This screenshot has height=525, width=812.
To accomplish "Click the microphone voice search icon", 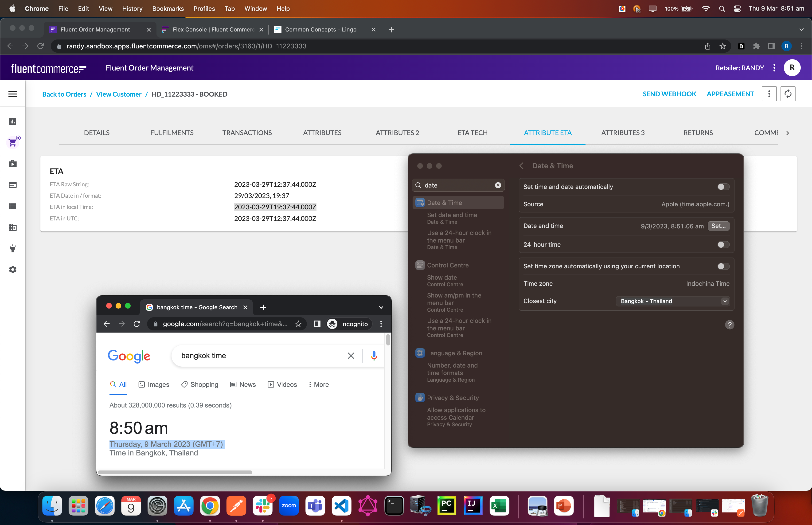I will (x=374, y=356).
